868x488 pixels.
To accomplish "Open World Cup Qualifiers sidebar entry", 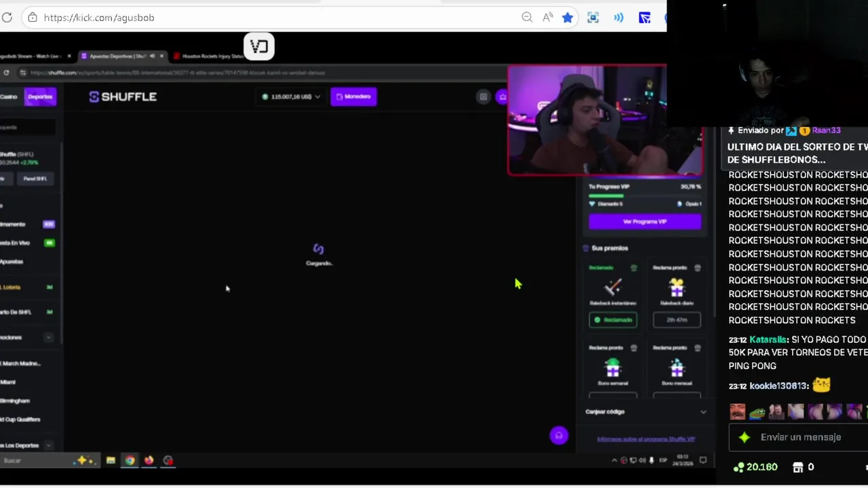I will click(21, 420).
